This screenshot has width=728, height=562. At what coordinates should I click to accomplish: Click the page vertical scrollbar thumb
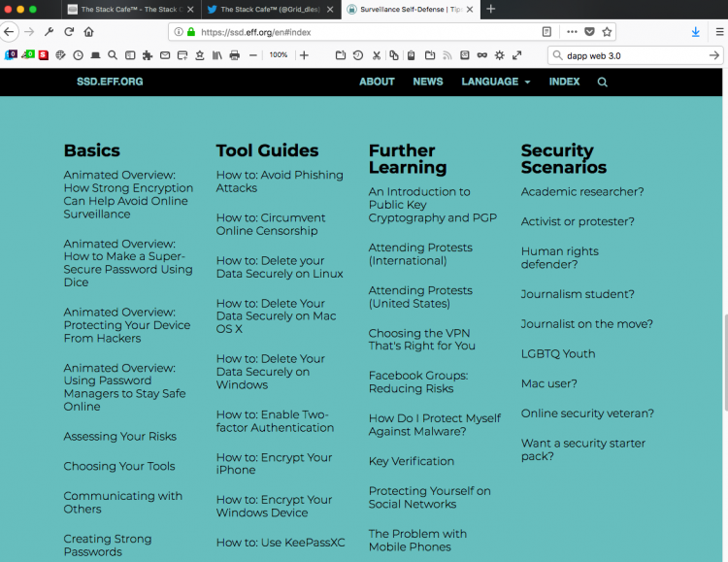tap(725, 362)
